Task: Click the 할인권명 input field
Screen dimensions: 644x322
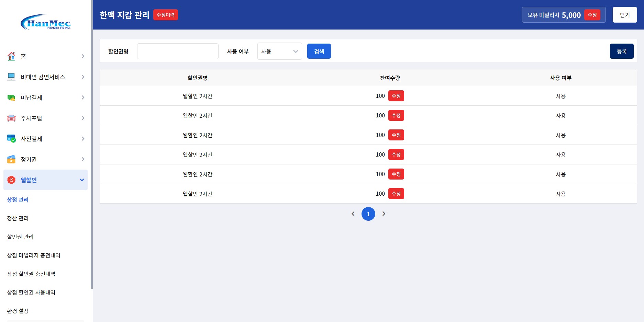Action: [177, 51]
